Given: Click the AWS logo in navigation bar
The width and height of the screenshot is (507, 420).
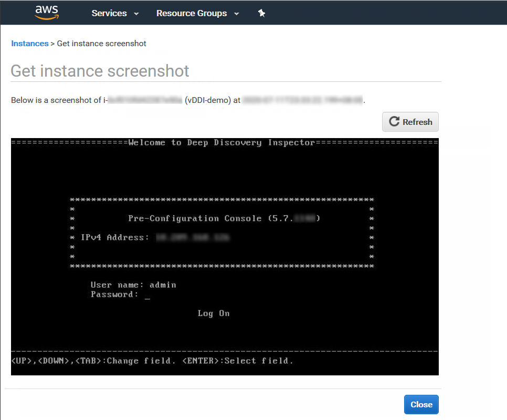Looking at the screenshot, I should click(46, 13).
